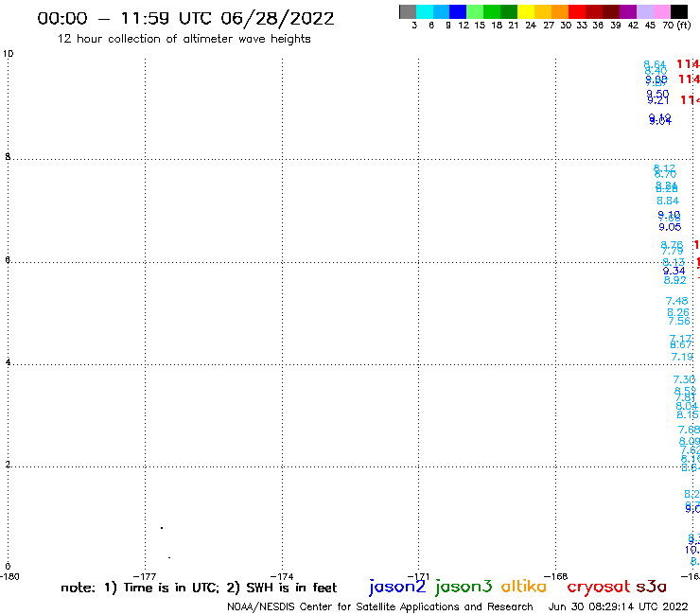Click the dark blue 12 ft legend swatch
The height and width of the screenshot is (615, 700).
458,11
